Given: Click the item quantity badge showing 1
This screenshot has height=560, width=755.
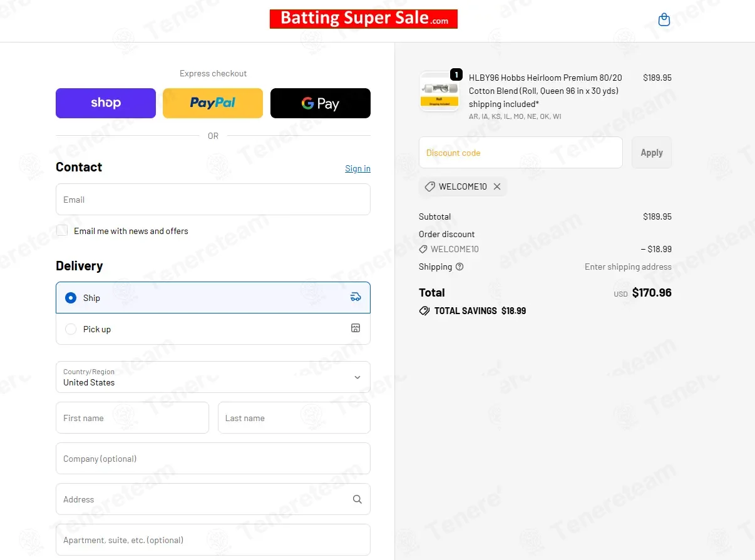Looking at the screenshot, I should pyautogui.click(x=456, y=75).
